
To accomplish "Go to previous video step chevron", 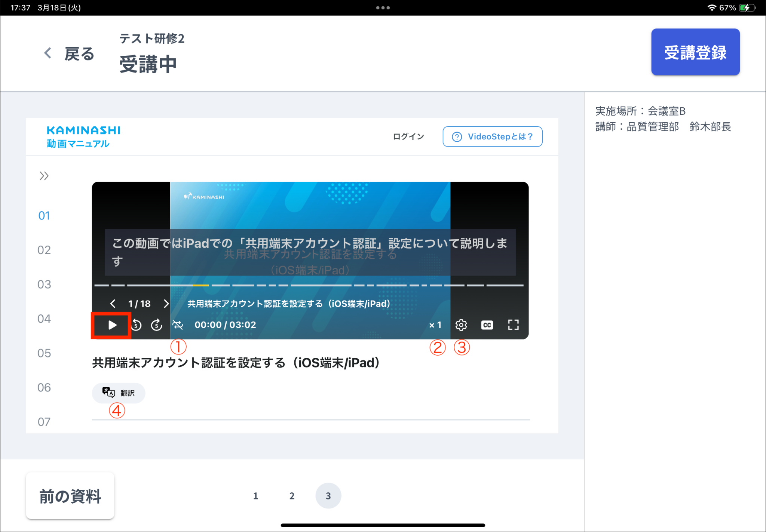I will [113, 304].
